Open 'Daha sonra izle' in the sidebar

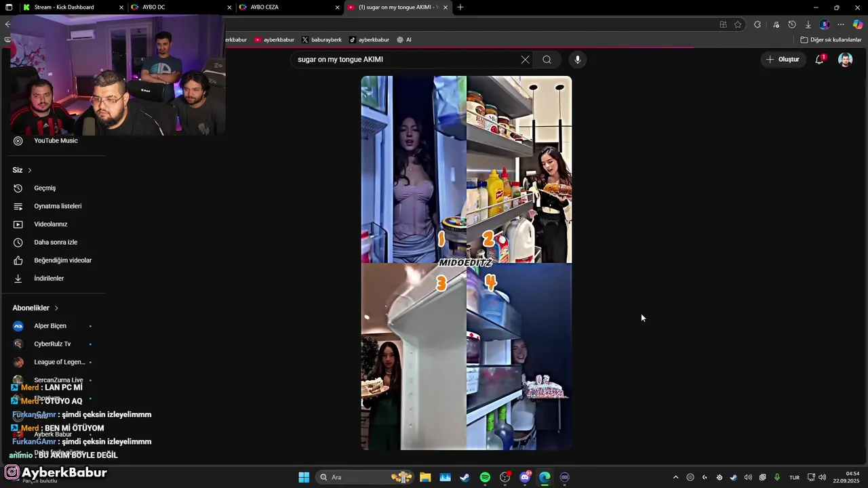[56, 243]
